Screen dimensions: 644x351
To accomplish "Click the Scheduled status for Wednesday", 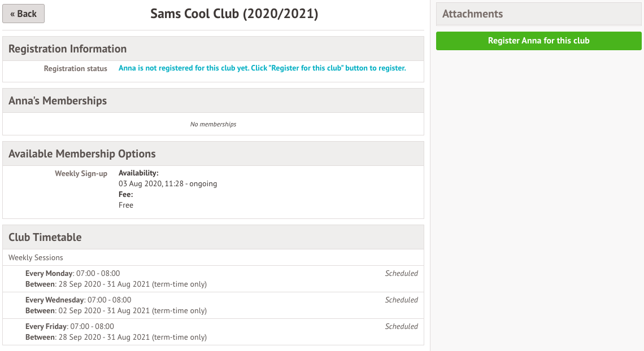I will pyautogui.click(x=401, y=300).
